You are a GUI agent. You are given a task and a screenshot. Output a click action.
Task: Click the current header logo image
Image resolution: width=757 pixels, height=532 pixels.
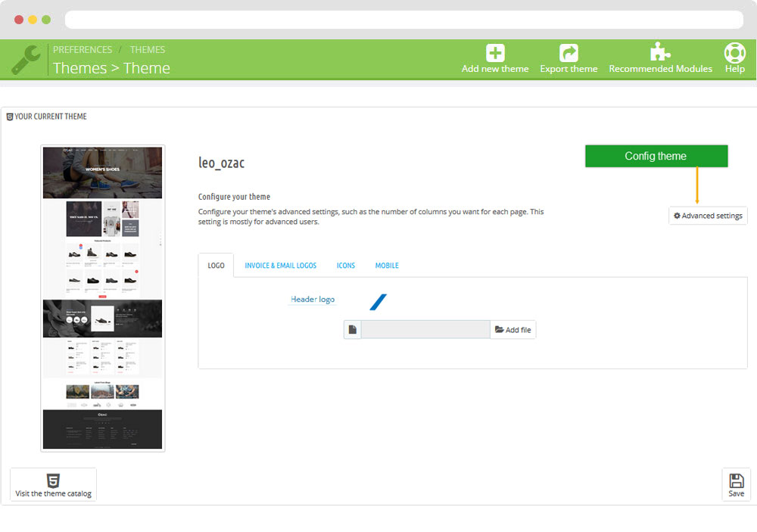[378, 302]
